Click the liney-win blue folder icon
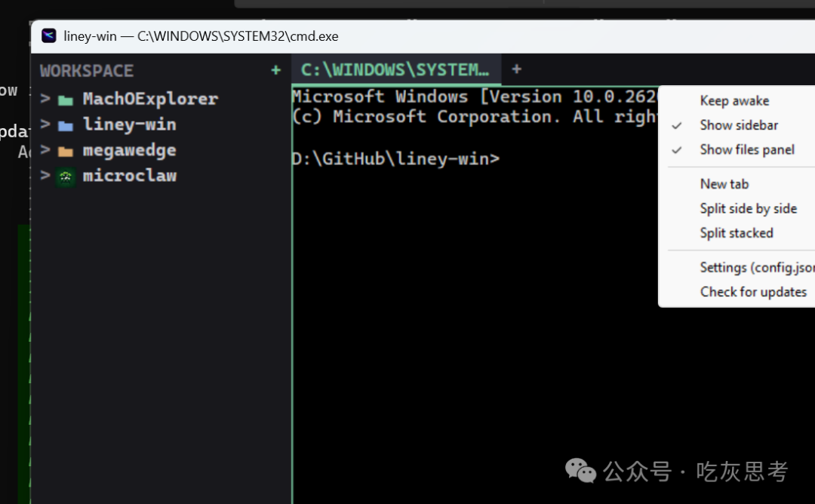Screen dimensions: 815x504 coord(66,125)
